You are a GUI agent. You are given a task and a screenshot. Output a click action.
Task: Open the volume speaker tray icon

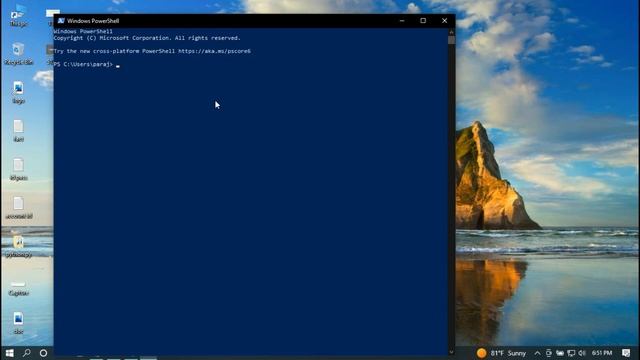pyautogui.click(x=582, y=353)
